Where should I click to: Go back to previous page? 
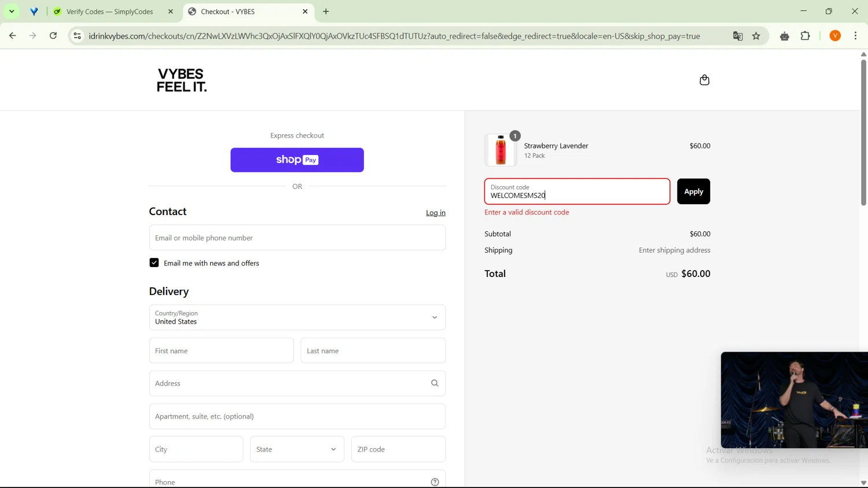12,36
